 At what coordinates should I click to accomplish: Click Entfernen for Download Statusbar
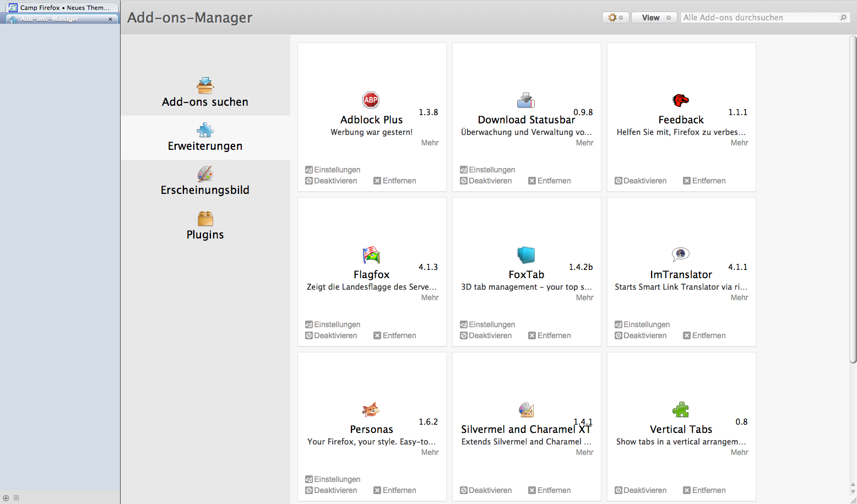tap(549, 181)
